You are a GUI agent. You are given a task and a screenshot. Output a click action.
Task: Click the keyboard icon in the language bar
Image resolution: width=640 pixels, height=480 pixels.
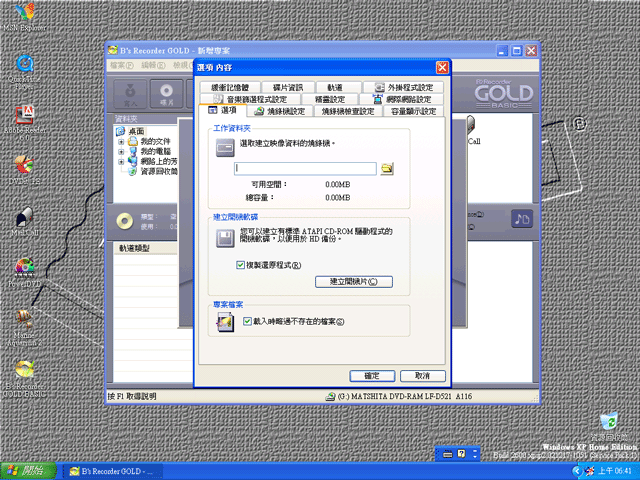(448, 454)
